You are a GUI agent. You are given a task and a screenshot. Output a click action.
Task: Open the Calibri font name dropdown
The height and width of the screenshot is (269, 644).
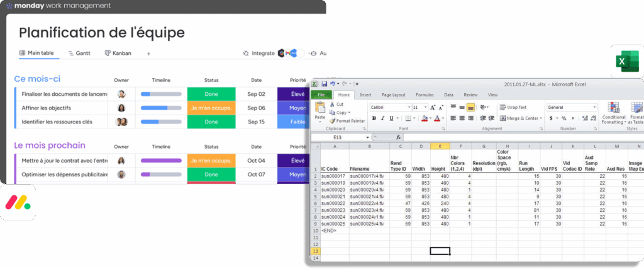pyautogui.click(x=409, y=107)
